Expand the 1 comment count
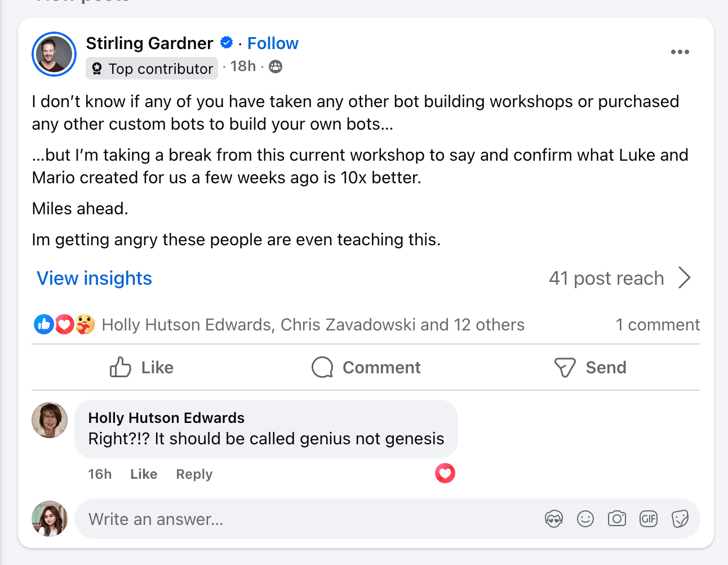Viewport: 728px width, 565px height. pos(658,325)
